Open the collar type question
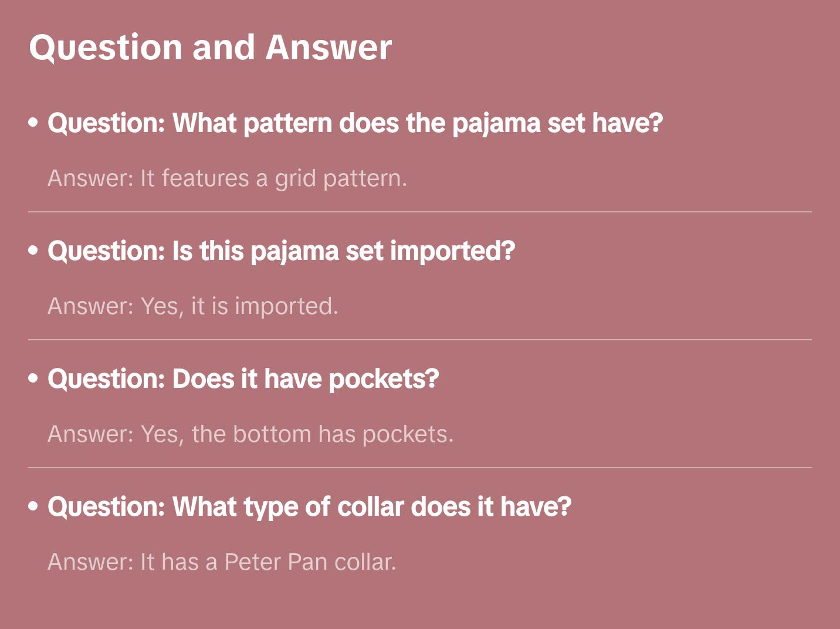840x629 pixels. 309,507
